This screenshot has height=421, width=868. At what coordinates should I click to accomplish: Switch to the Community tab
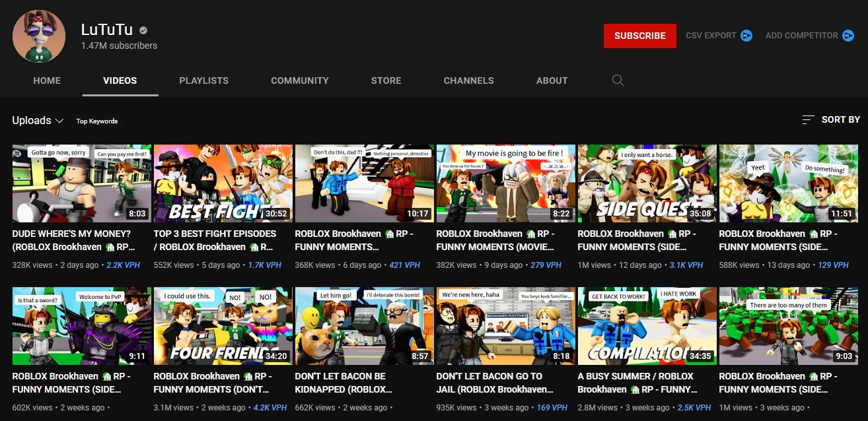pyautogui.click(x=299, y=81)
